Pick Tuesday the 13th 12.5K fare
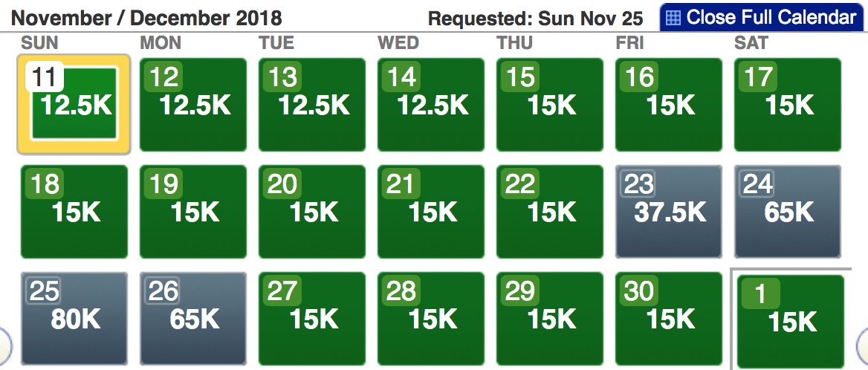The width and height of the screenshot is (868, 370). click(x=312, y=104)
